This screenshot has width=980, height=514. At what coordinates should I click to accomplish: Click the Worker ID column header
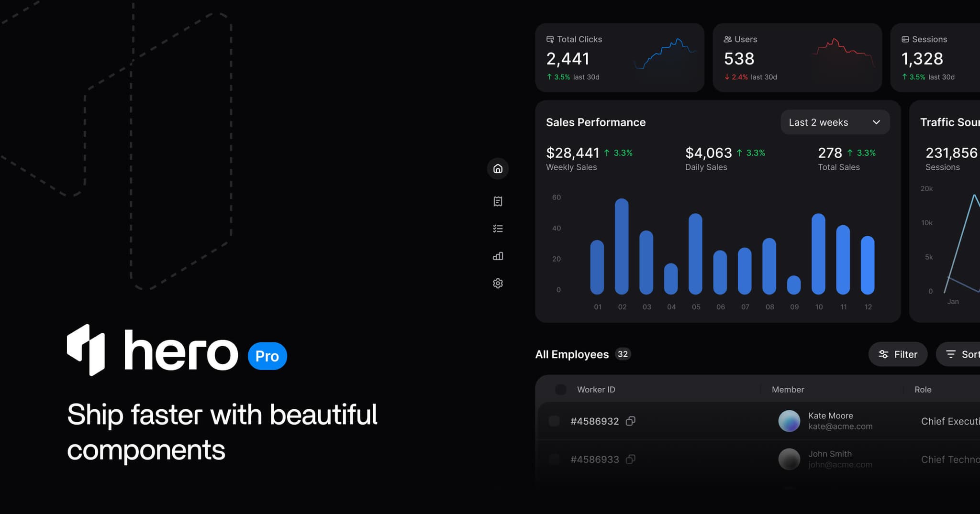[596, 390]
